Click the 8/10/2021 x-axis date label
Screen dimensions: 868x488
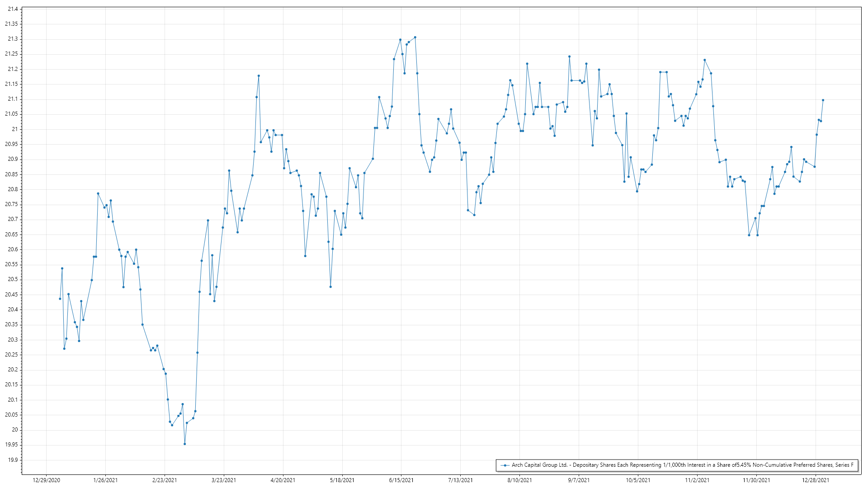point(519,480)
